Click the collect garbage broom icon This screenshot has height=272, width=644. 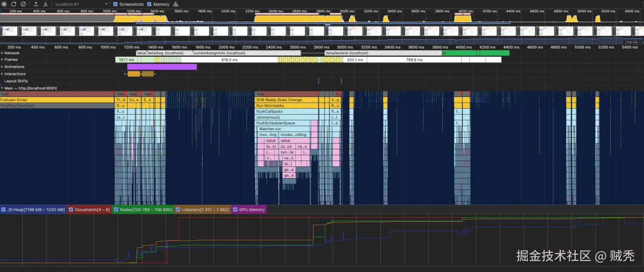176,4
